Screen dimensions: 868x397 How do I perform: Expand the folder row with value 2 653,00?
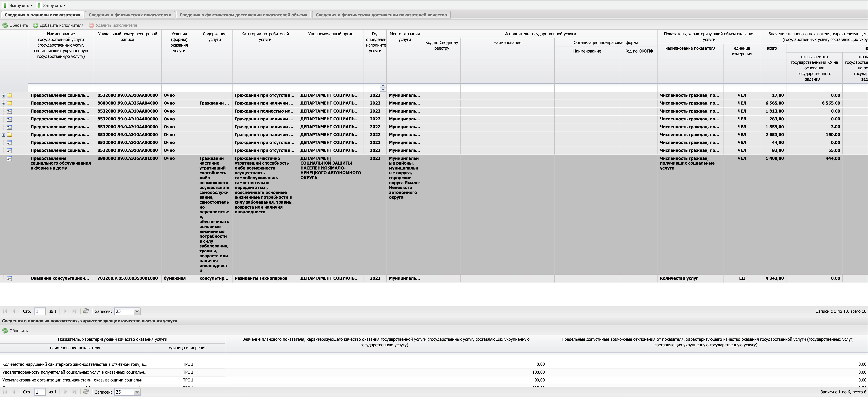[x=3, y=135]
